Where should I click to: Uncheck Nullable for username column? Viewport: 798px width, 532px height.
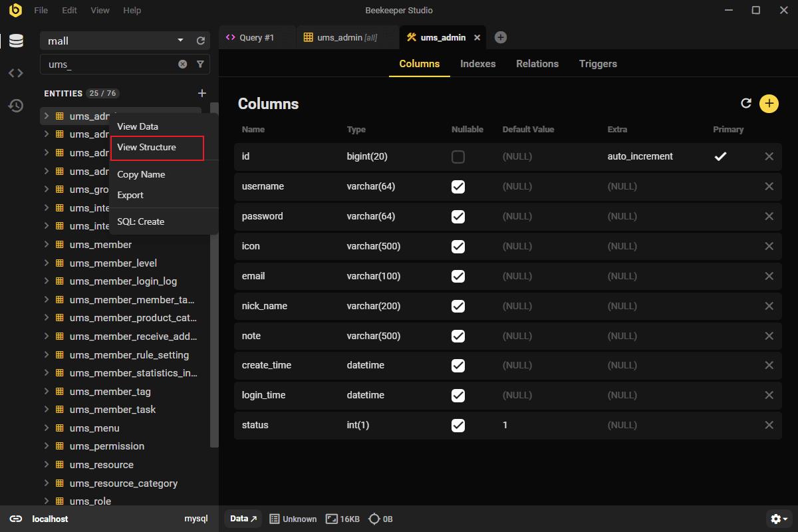coord(458,187)
